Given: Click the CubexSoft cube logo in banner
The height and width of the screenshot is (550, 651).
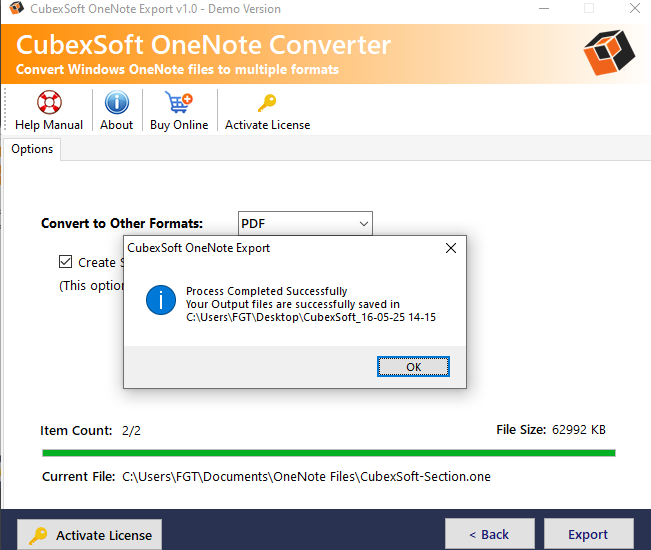Looking at the screenshot, I should [609, 53].
